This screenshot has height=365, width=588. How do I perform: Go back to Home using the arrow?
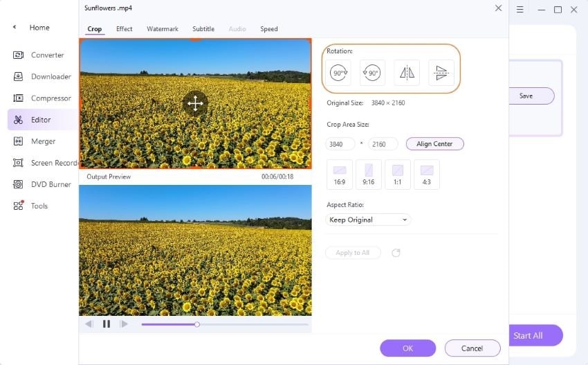(15, 27)
